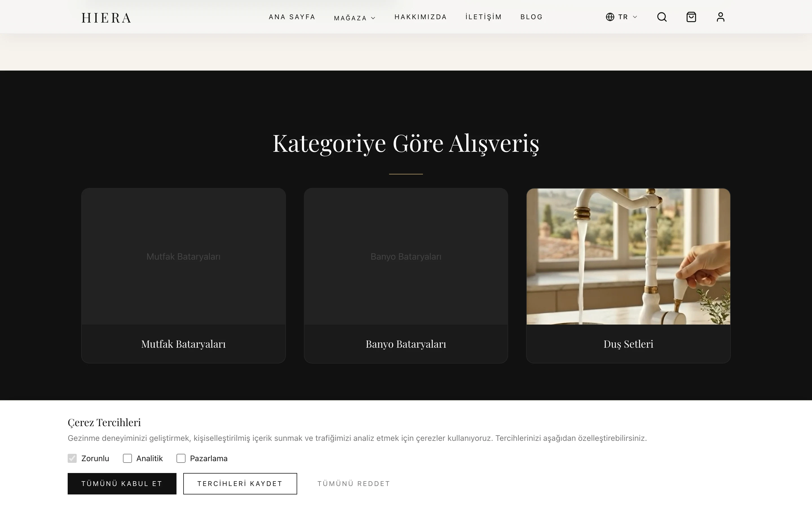Click the Duş Setleri card title
The width and height of the screenshot is (812, 508).
628,344
